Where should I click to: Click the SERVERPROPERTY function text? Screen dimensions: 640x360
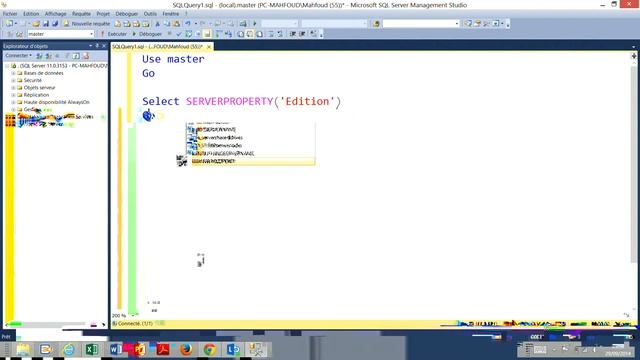tap(229, 101)
